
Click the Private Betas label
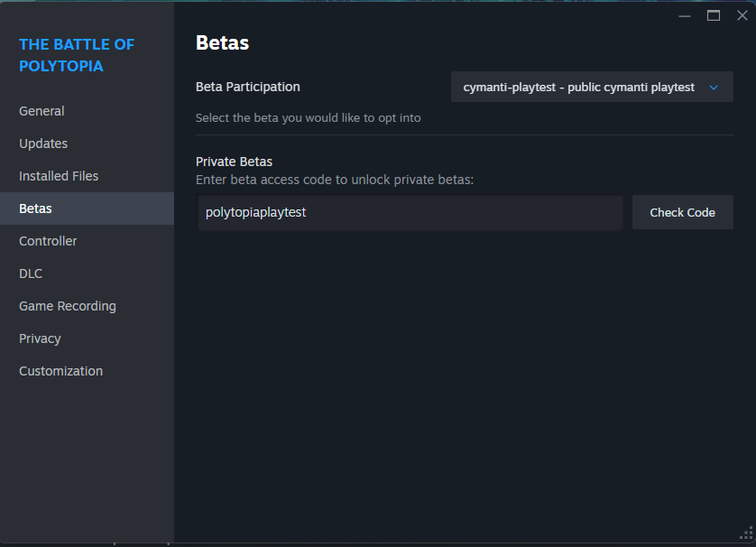pyautogui.click(x=234, y=162)
